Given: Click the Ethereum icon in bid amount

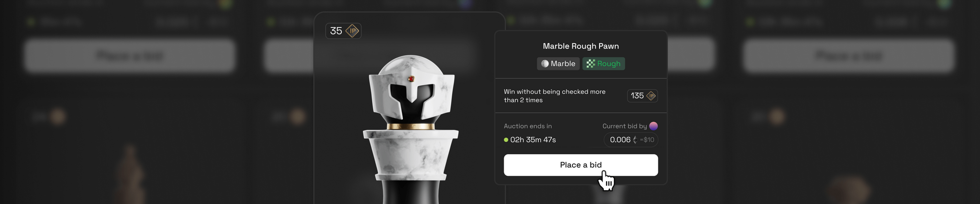Looking at the screenshot, I should 635,140.
